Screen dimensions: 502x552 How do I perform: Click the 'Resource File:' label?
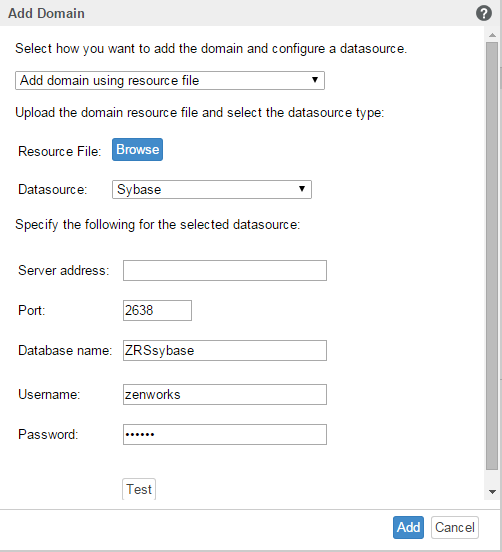pyautogui.click(x=59, y=151)
